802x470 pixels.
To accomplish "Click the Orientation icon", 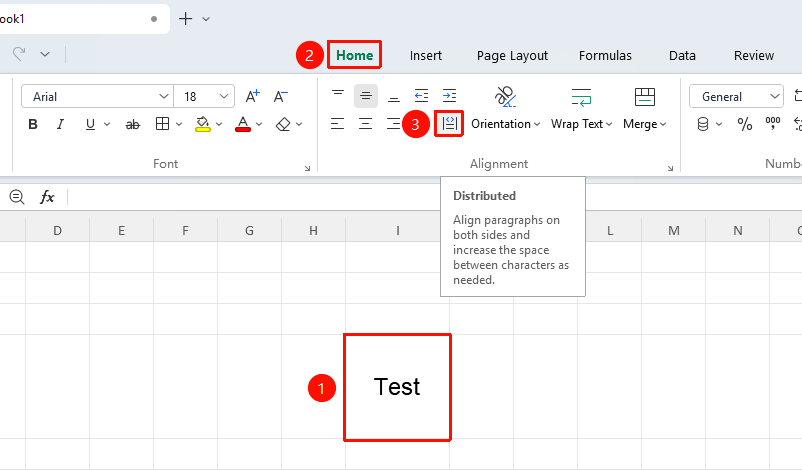I will pyautogui.click(x=505, y=96).
